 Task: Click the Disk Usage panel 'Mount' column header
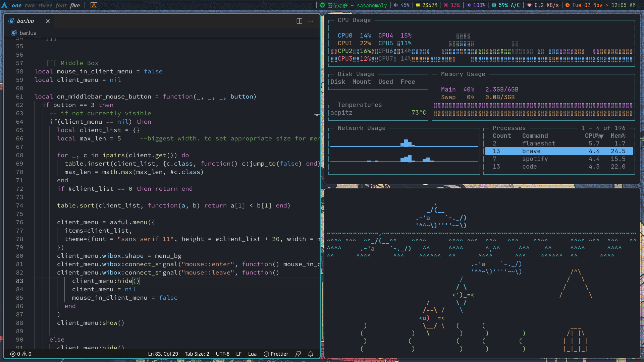pyautogui.click(x=362, y=82)
